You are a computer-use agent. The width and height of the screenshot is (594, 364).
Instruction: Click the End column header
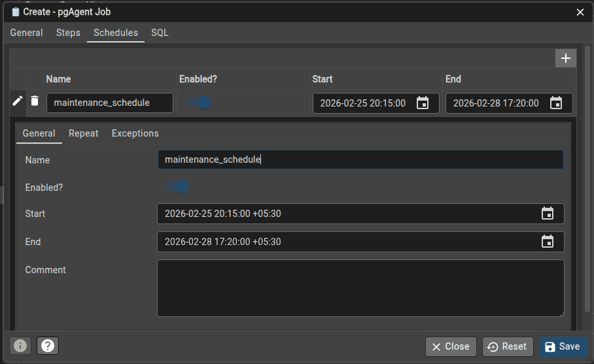click(453, 79)
